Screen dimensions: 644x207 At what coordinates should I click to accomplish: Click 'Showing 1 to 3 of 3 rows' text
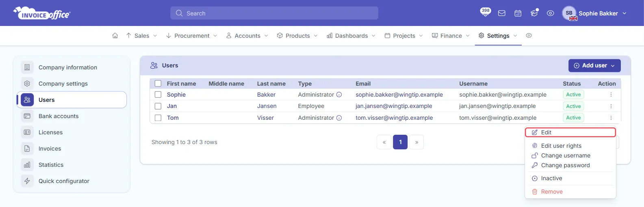[184, 142]
